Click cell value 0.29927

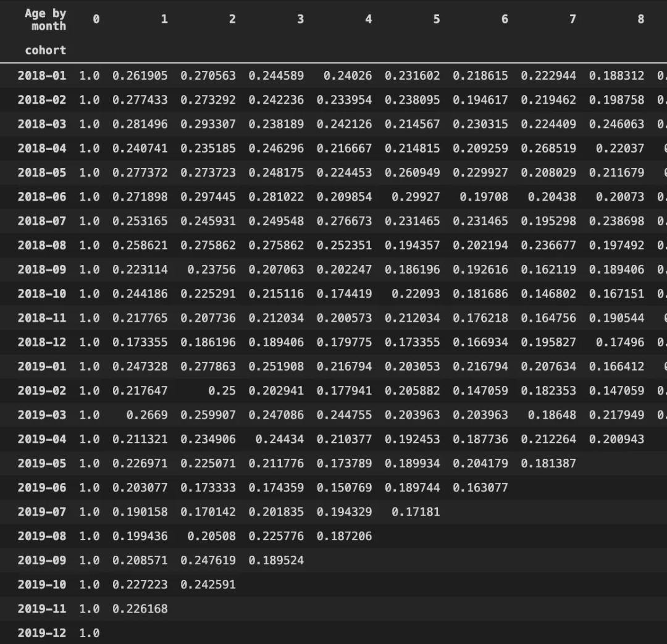pyautogui.click(x=416, y=197)
